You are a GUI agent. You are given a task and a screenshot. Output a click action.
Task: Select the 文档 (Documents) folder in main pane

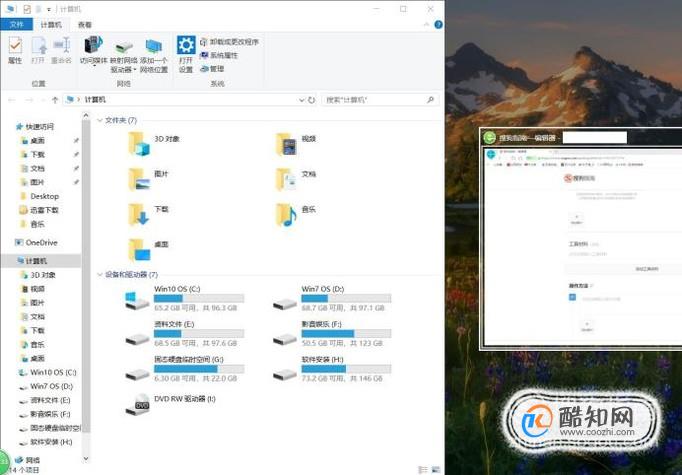click(x=296, y=179)
